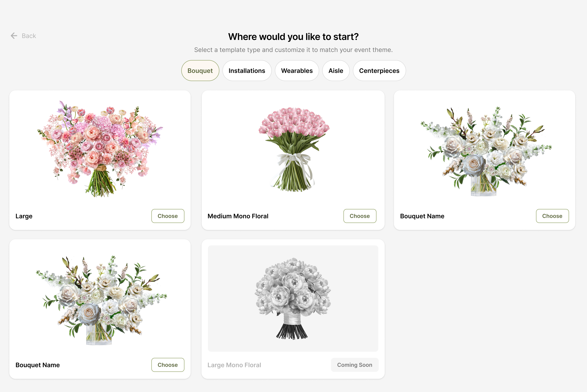Click the Back link text
The image size is (587, 392).
[x=29, y=36]
